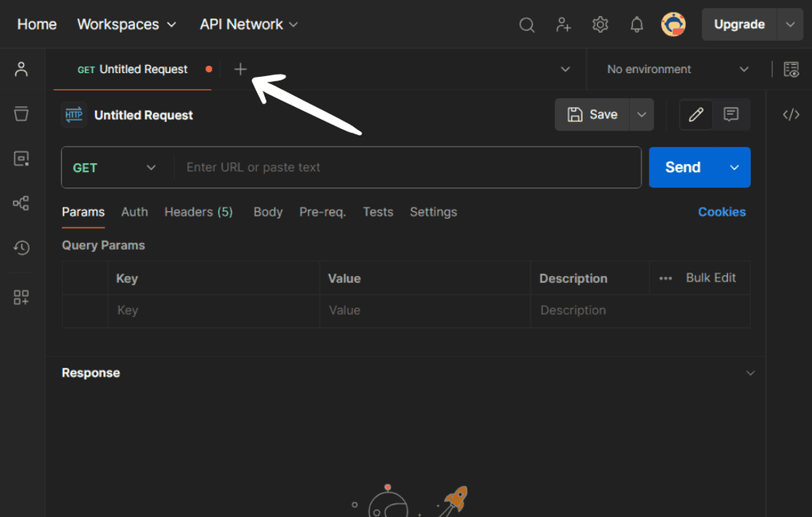The width and height of the screenshot is (812, 517).
Task: Click the pencil edit icon
Action: coord(696,114)
